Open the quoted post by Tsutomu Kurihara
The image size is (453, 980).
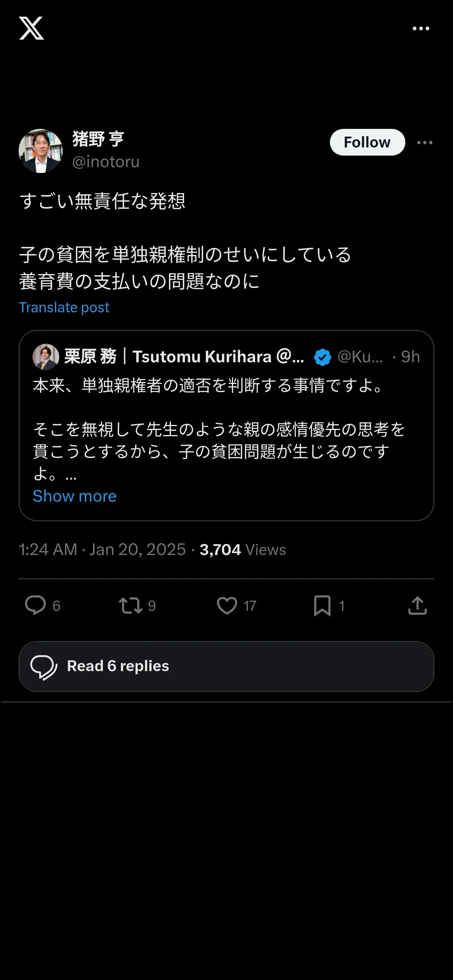click(x=226, y=430)
